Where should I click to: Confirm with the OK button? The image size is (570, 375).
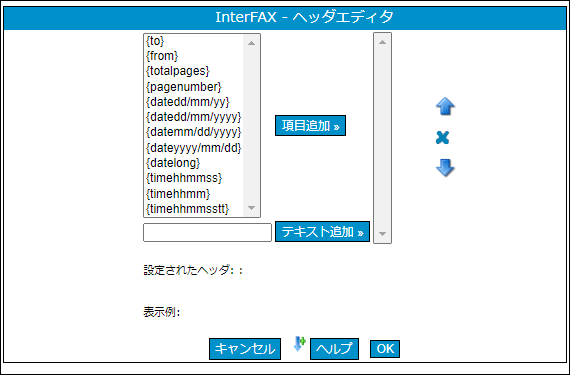click(385, 349)
